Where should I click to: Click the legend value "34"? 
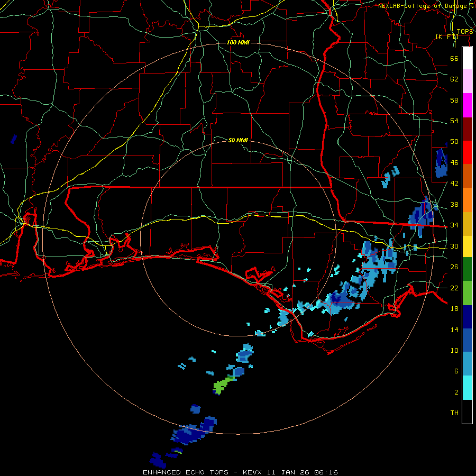(x=454, y=225)
